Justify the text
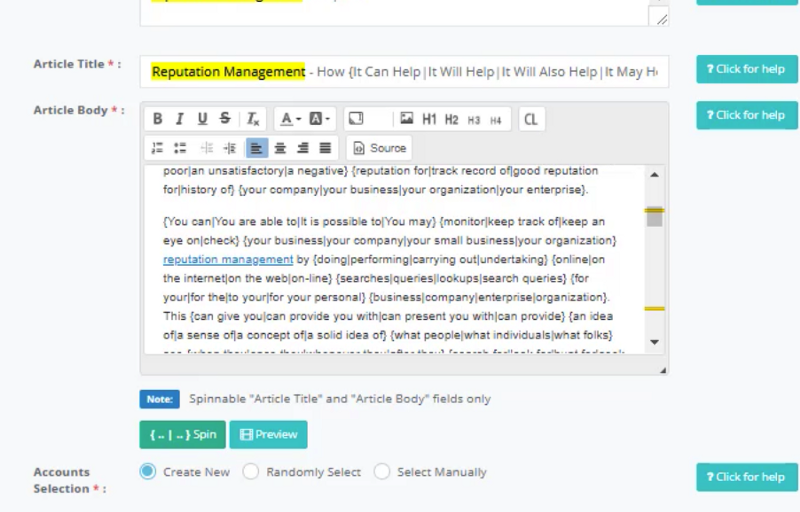The height and width of the screenshot is (512, 800). click(325, 148)
